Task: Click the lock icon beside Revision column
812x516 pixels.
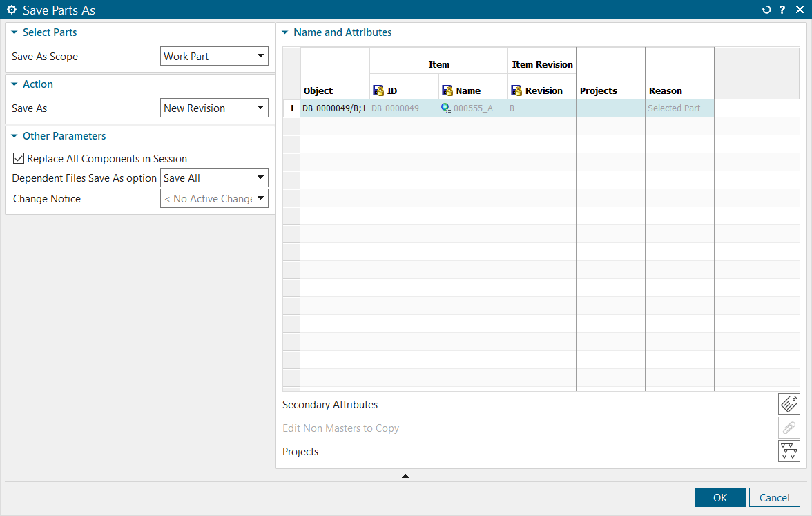Action: point(516,90)
